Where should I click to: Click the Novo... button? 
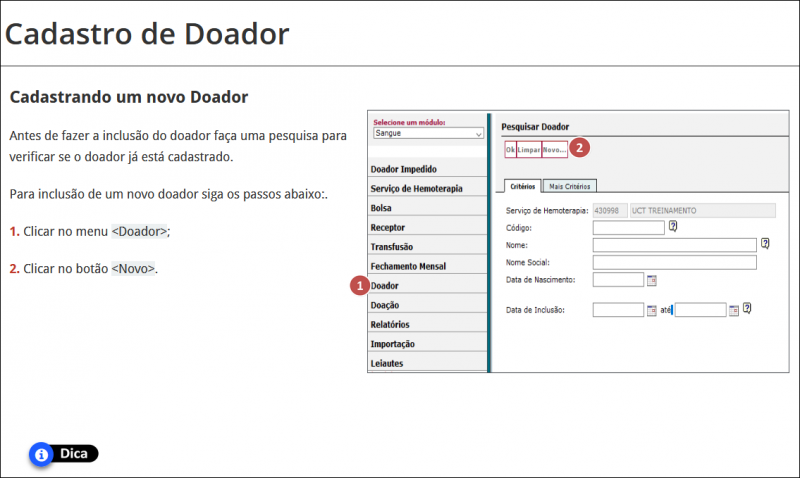click(554, 149)
